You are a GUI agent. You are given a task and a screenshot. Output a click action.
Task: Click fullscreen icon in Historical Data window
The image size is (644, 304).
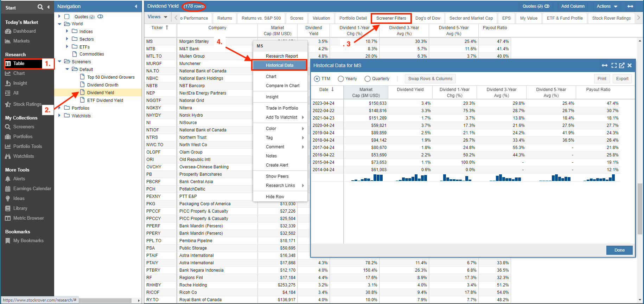point(614,65)
